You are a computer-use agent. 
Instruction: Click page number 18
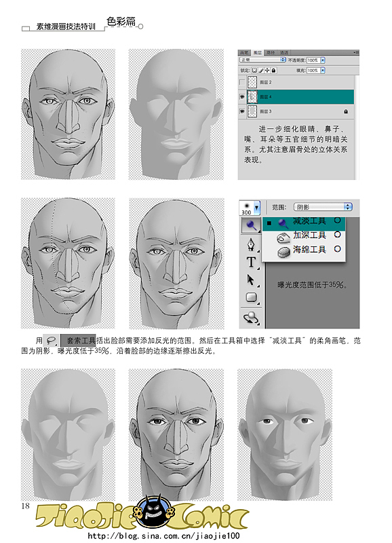click(x=25, y=506)
